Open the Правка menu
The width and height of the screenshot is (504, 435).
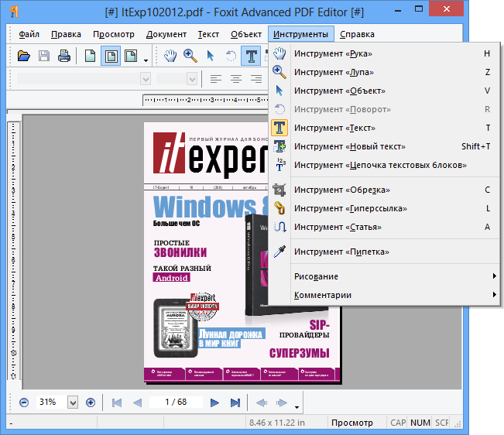pos(66,34)
